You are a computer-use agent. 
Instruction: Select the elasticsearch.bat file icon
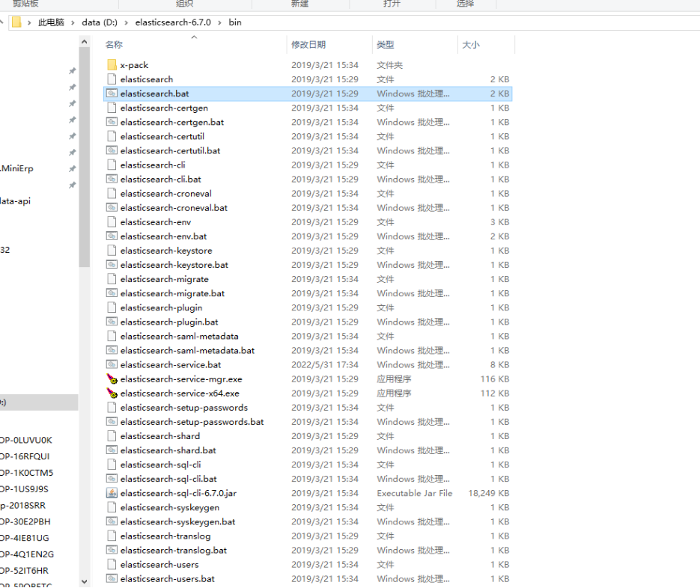pos(112,94)
